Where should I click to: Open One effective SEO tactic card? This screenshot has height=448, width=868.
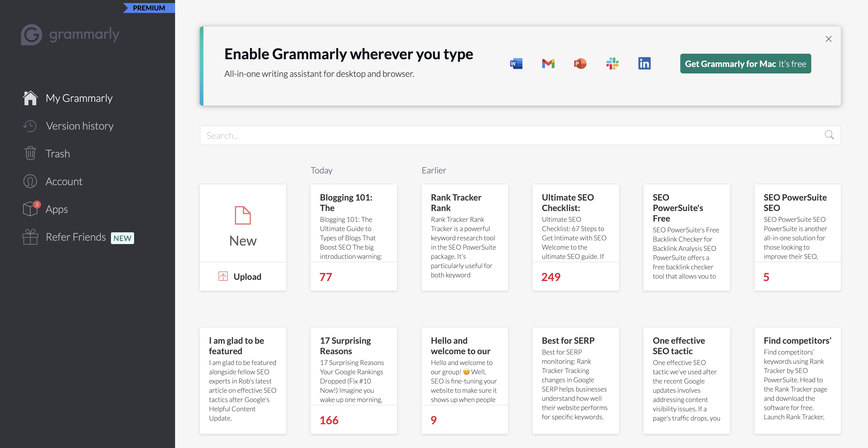point(686,380)
